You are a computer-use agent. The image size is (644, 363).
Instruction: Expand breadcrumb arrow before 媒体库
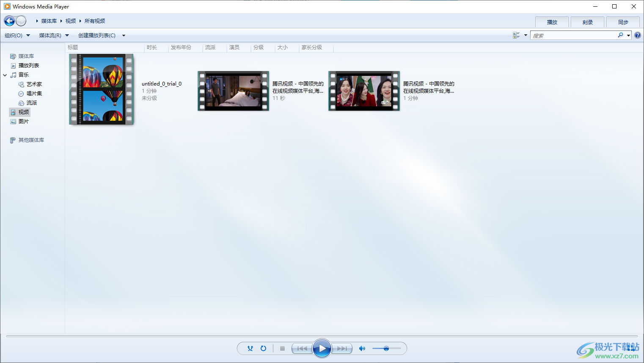coord(37,21)
